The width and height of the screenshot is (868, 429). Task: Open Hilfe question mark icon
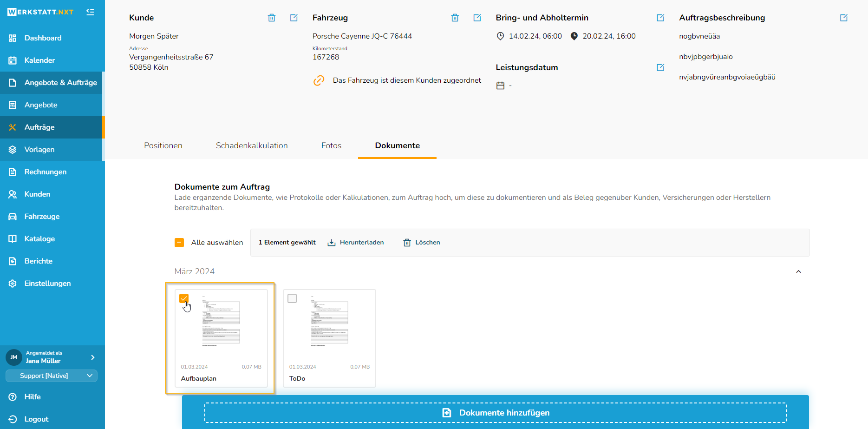(x=13, y=397)
